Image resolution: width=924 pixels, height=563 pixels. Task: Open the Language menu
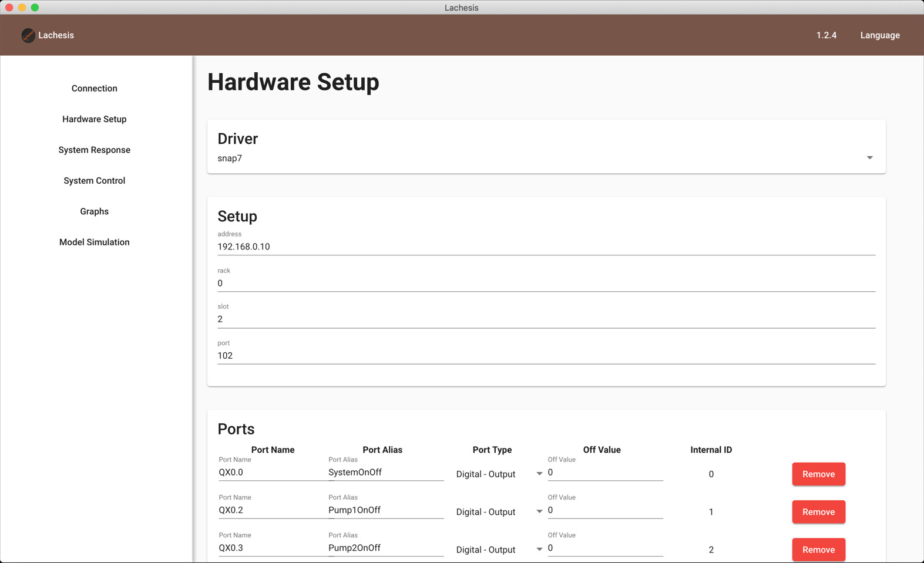(880, 35)
